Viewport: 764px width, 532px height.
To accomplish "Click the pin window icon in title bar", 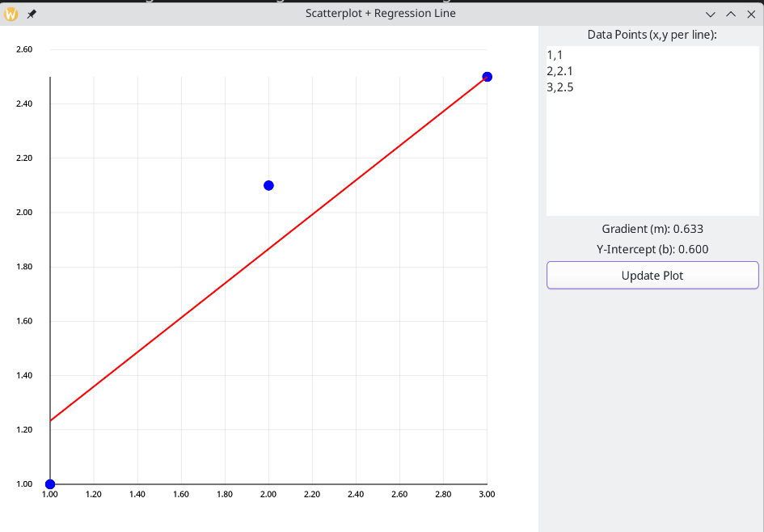I will [32, 14].
